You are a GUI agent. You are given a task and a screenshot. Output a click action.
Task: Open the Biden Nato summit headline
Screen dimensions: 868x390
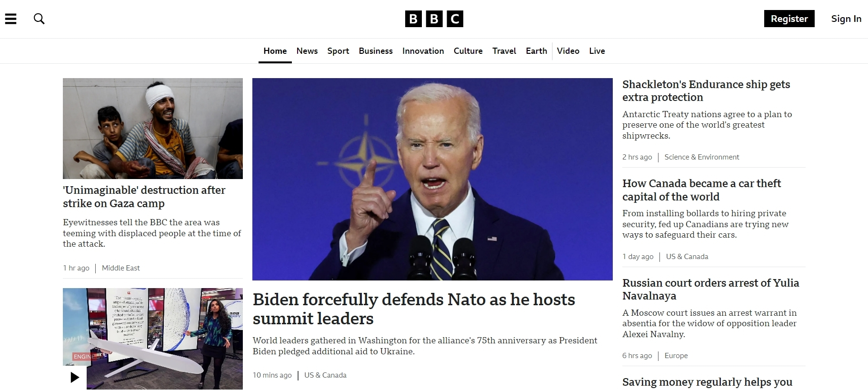(x=414, y=309)
